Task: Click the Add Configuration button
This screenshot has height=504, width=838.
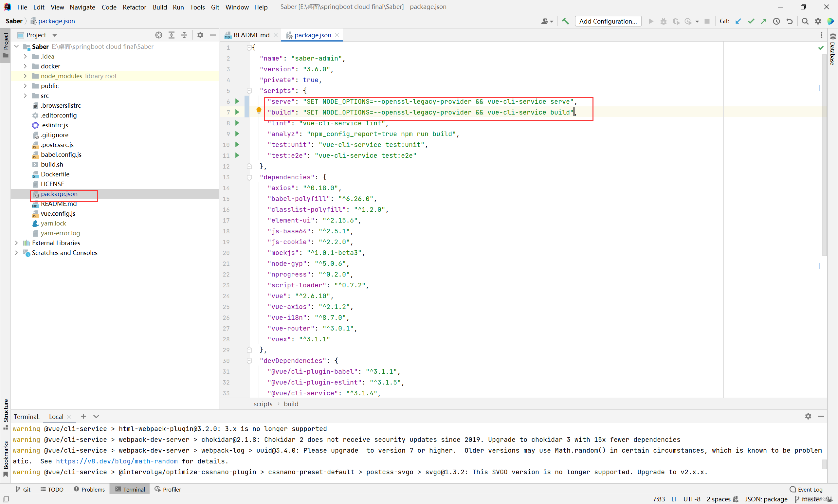Action: pyautogui.click(x=608, y=21)
